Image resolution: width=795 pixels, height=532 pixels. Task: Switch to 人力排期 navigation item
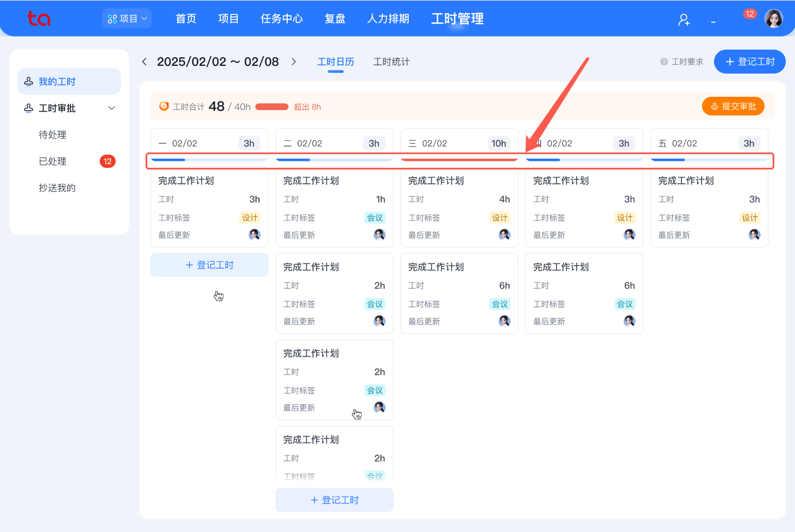tap(388, 19)
